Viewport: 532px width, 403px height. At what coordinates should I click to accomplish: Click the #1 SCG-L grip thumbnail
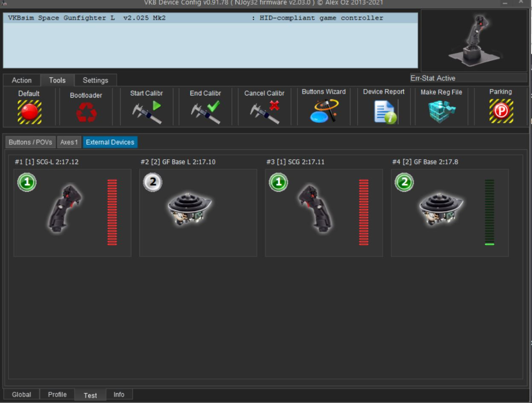tap(65, 209)
